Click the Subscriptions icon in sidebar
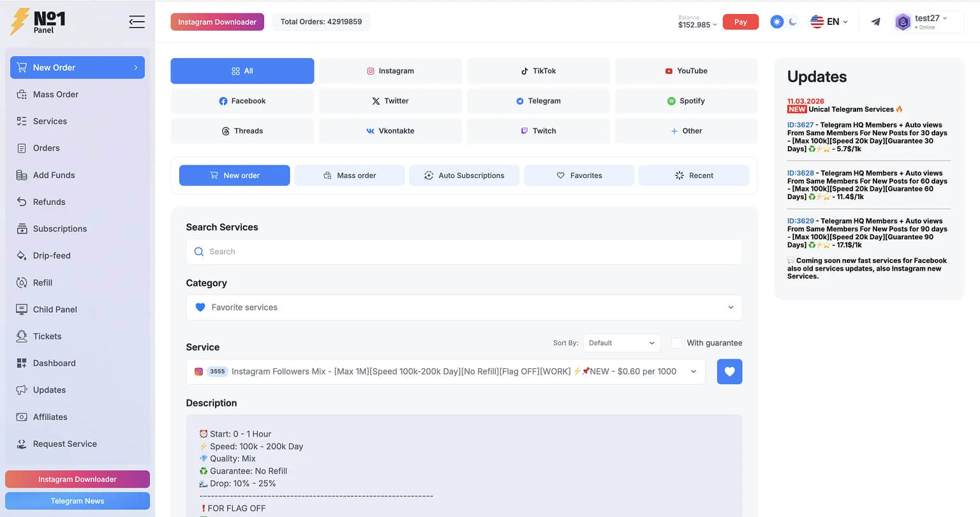Image resolution: width=980 pixels, height=517 pixels. [22, 229]
